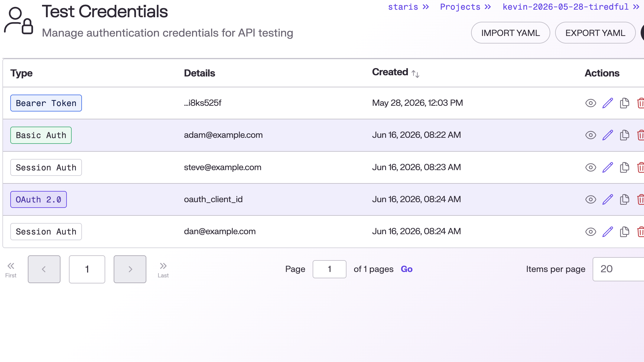Jump to Last page
644x362 pixels.
pos(163,270)
